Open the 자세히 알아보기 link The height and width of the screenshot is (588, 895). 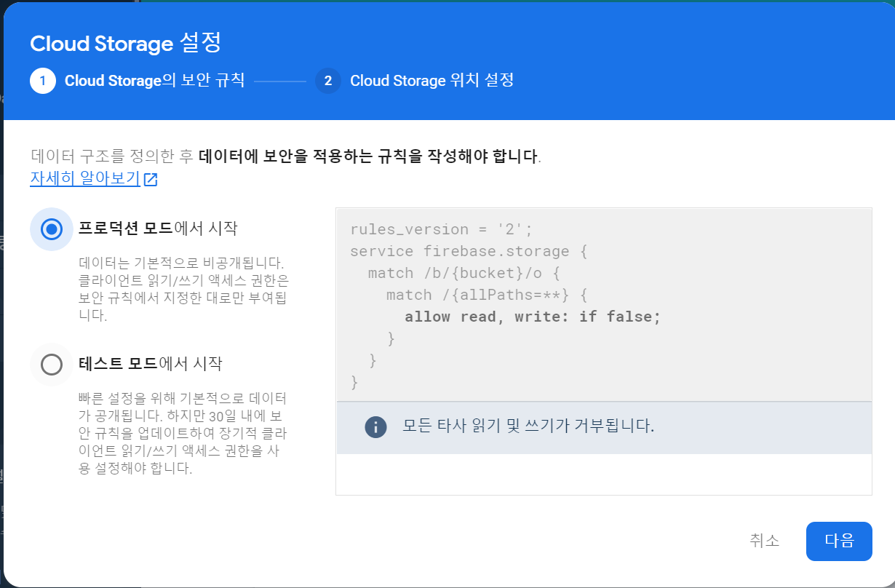click(85, 179)
